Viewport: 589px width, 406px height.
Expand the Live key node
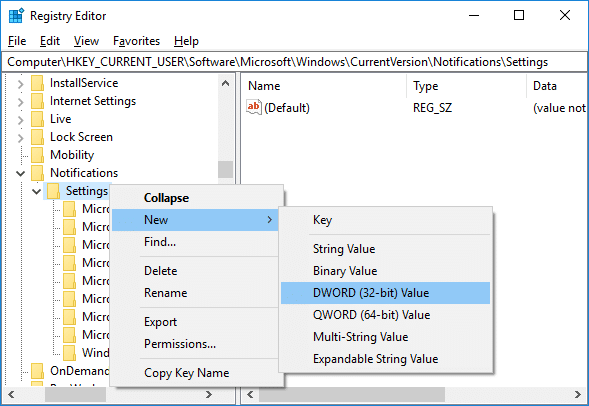[21, 119]
